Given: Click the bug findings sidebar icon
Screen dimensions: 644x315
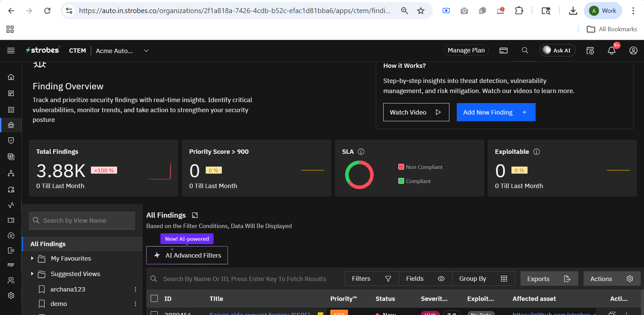Looking at the screenshot, I should [x=11, y=125].
